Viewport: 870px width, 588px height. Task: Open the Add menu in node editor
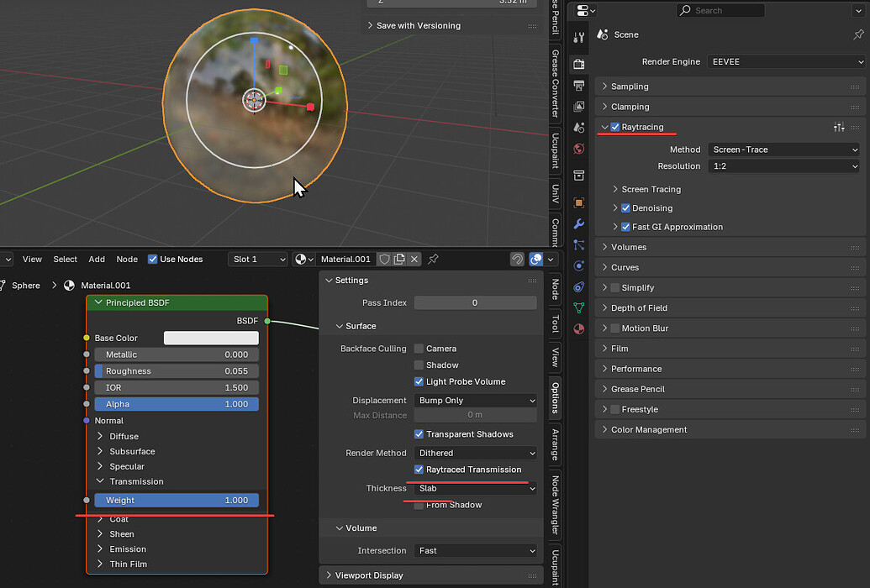point(97,259)
